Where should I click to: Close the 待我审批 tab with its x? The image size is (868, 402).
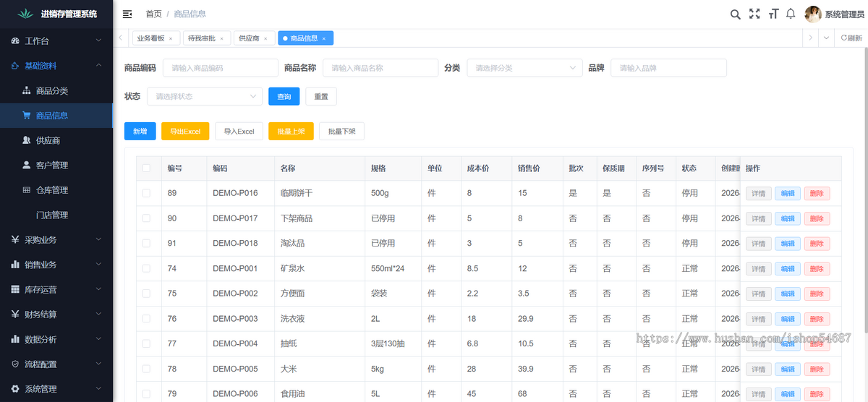pos(221,38)
